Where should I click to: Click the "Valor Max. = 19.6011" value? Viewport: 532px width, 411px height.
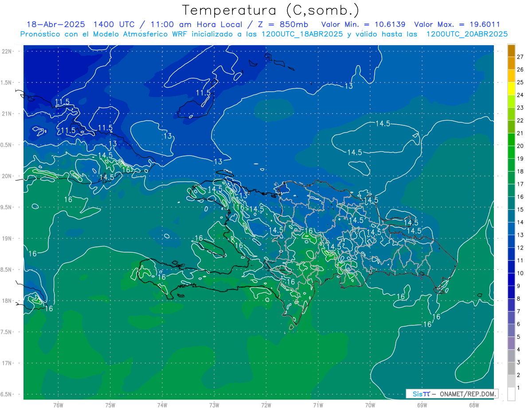(x=457, y=24)
